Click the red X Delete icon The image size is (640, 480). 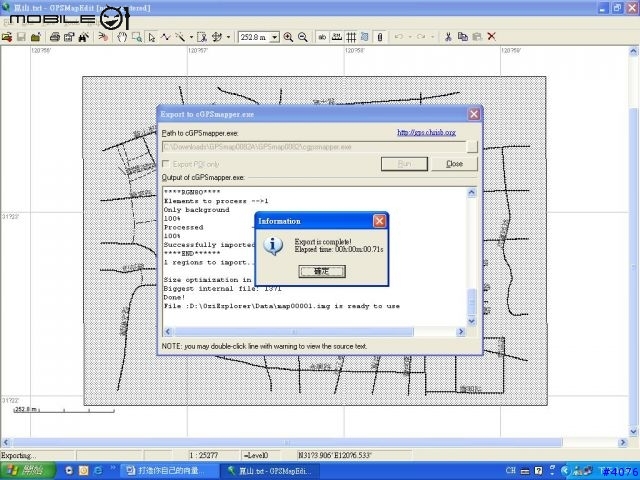492,37
